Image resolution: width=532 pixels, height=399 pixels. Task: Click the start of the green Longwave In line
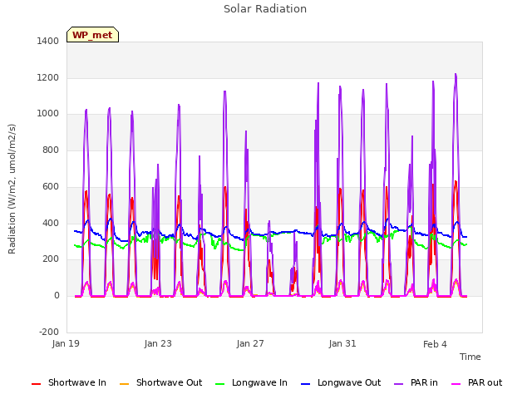[75, 245]
